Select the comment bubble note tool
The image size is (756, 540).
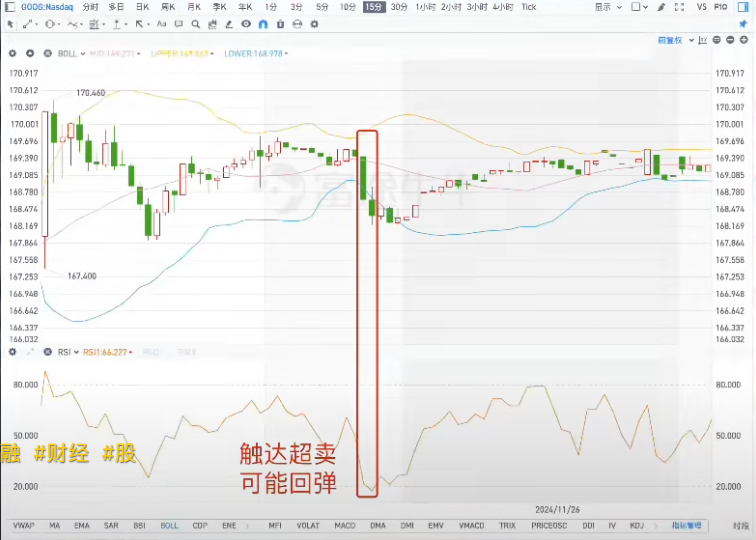coord(178,24)
